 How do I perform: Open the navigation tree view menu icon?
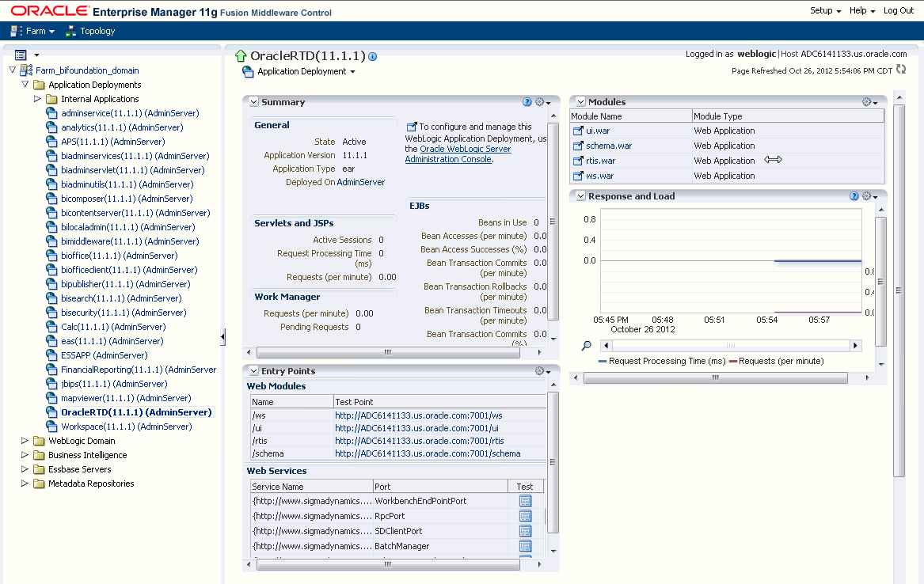tap(26, 55)
